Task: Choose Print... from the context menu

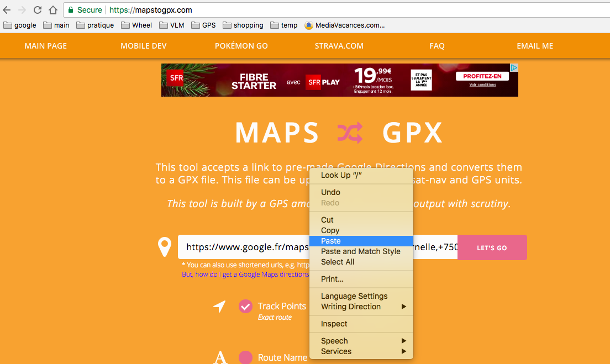Action: (x=361, y=279)
